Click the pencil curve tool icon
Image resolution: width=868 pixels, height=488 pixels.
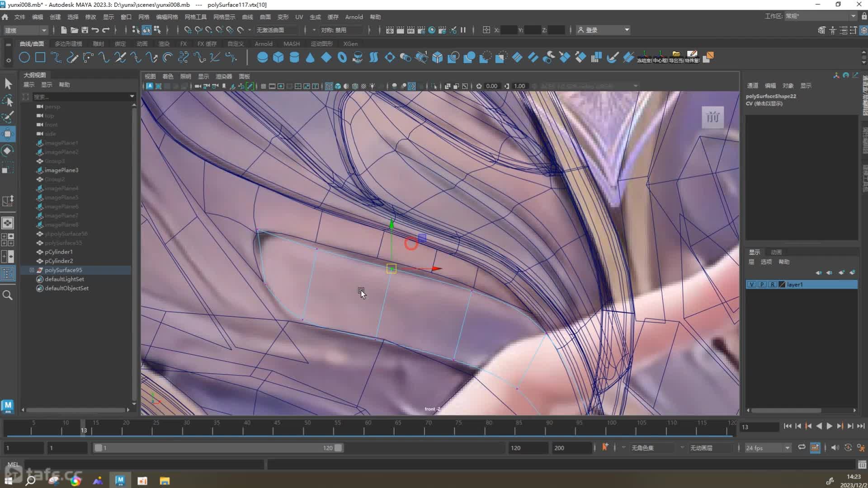coord(72,57)
